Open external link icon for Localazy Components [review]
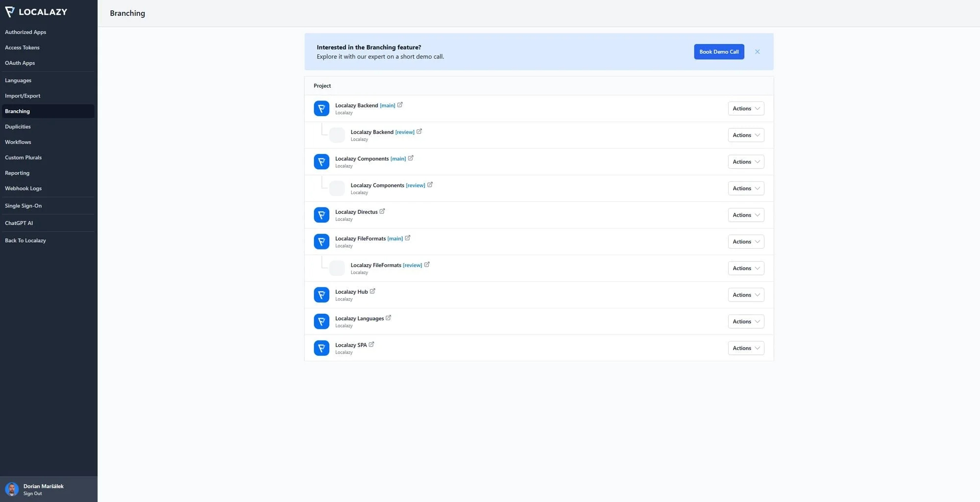The image size is (980, 502). (430, 185)
